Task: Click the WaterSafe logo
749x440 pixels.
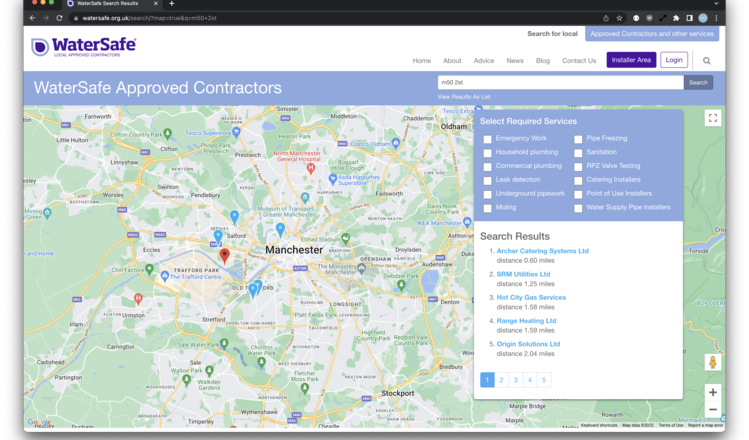Action: pos(83,47)
